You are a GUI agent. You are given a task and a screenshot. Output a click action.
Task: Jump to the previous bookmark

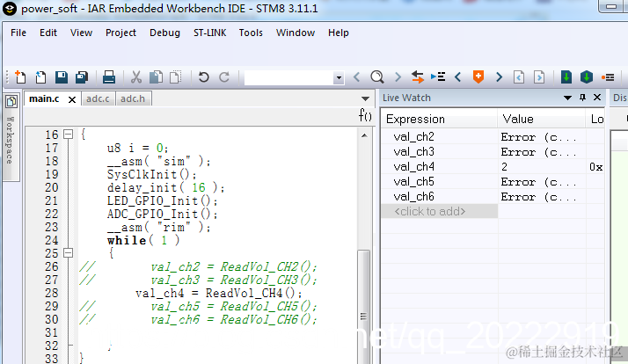(458, 76)
